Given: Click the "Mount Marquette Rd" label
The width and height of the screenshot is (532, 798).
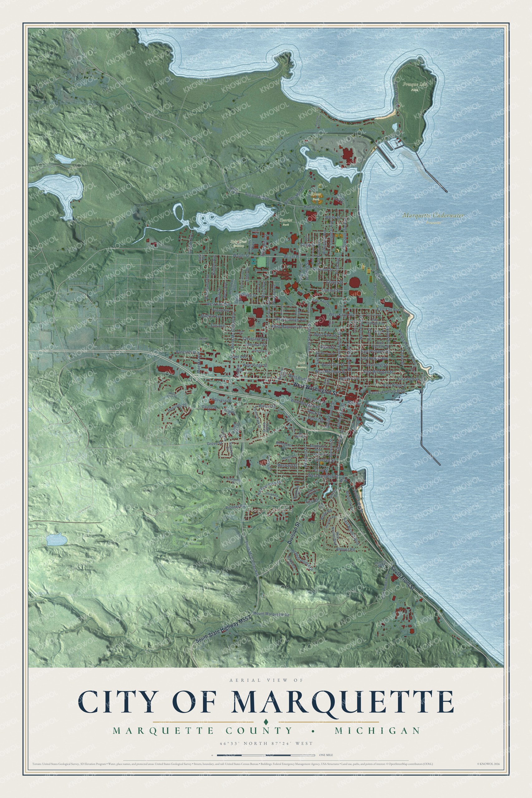Looking at the screenshot, I should coord(271,614).
